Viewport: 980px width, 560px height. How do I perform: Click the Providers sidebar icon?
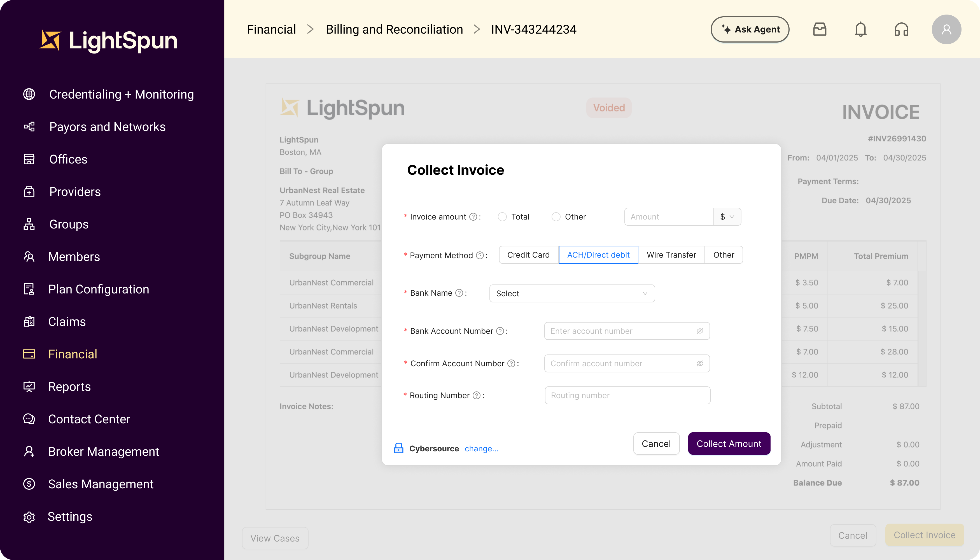coord(29,192)
